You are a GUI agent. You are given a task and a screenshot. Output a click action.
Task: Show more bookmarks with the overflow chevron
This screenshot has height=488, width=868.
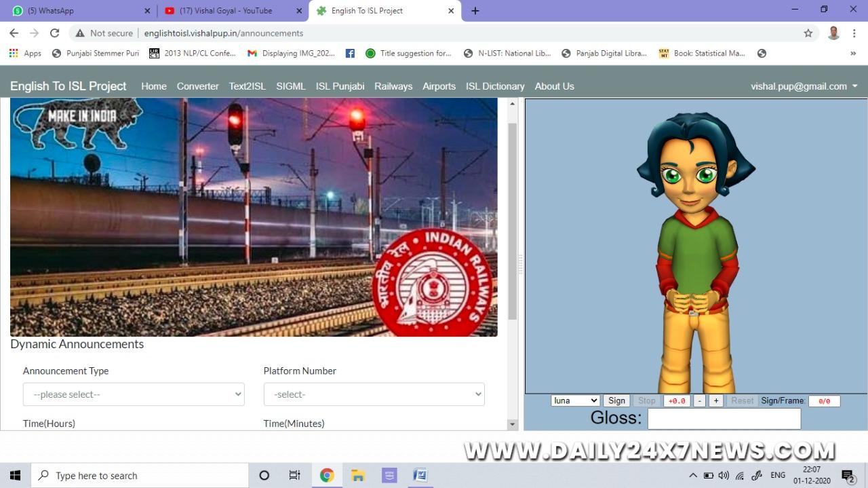[853, 53]
